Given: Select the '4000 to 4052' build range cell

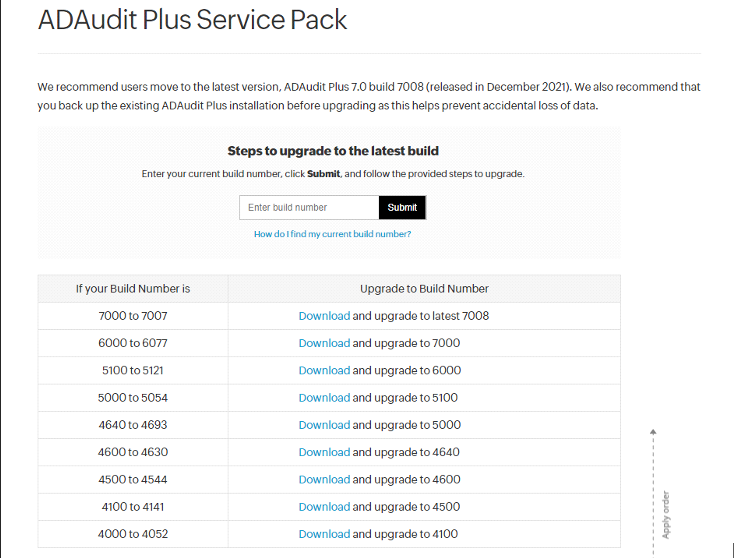Looking at the screenshot, I should click(x=133, y=534).
